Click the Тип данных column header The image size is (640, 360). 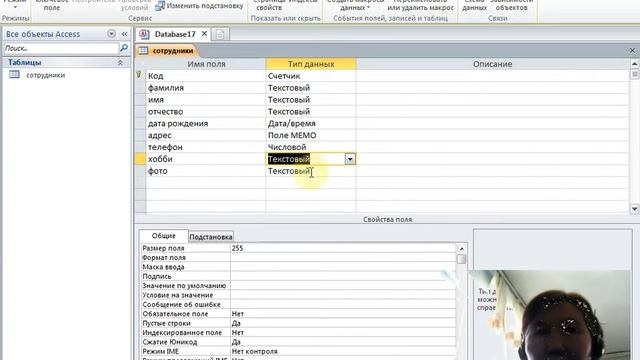pos(311,64)
